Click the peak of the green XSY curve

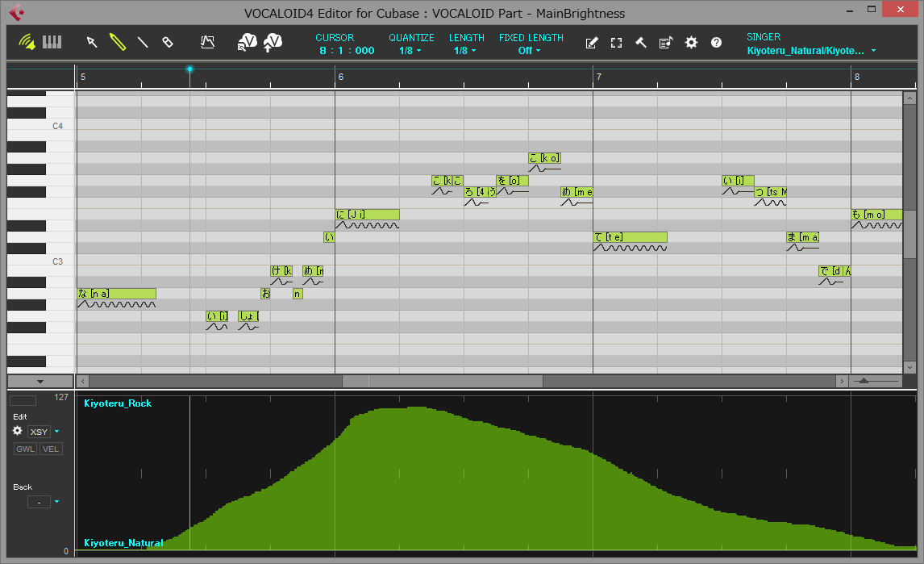416,407
